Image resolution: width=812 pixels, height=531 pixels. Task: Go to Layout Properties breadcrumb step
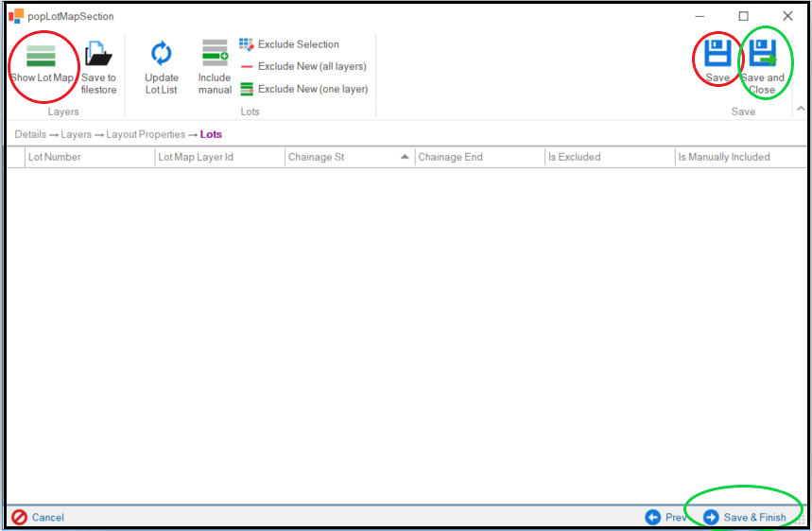(146, 134)
